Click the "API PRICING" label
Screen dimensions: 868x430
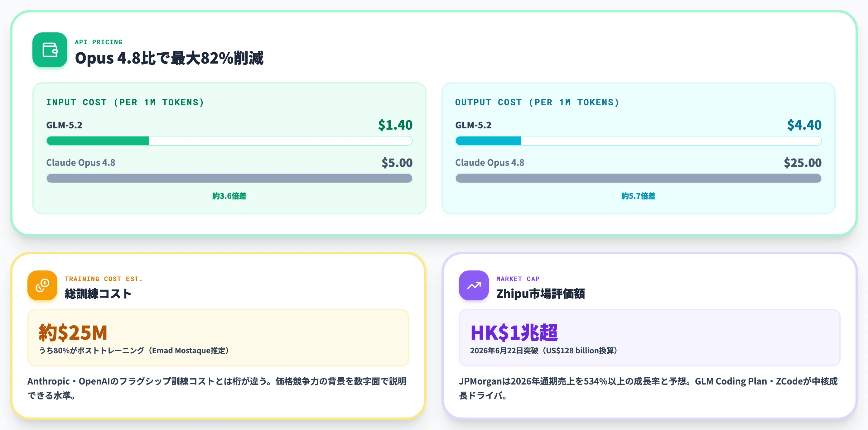99,42
